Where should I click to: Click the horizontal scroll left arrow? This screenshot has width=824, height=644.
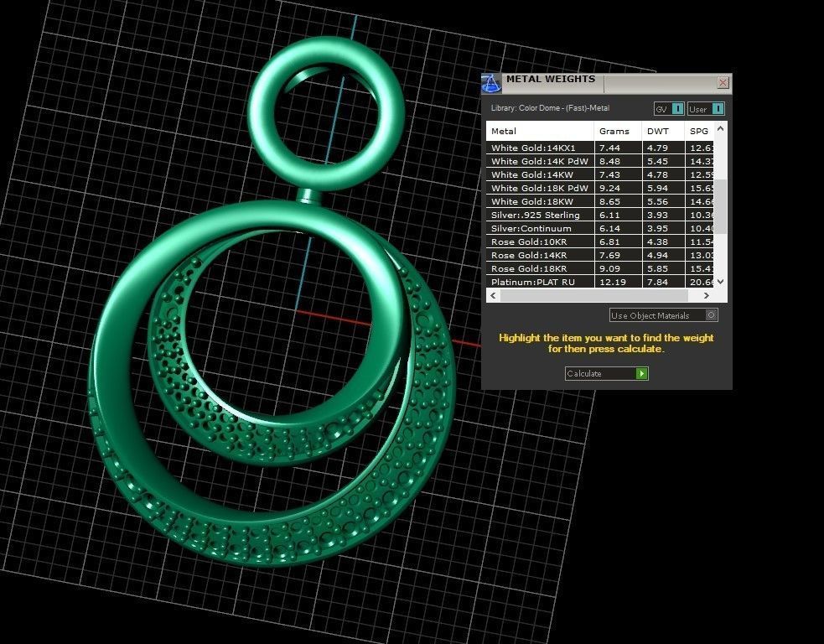coord(493,295)
